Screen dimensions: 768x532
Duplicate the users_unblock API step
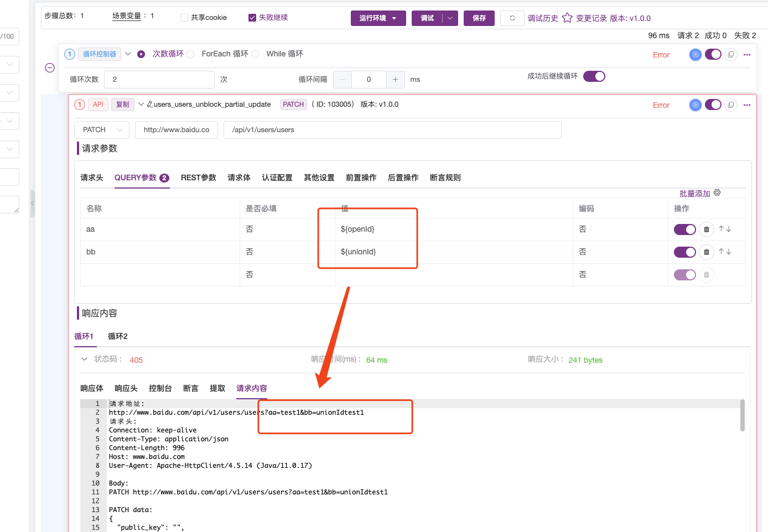[x=731, y=105]
